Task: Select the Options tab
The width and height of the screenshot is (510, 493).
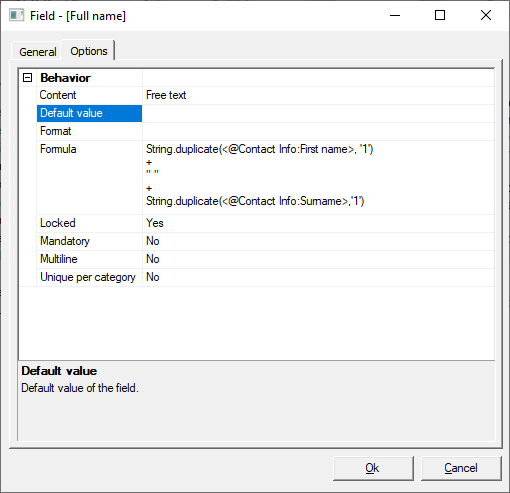Action: [89, 51]
